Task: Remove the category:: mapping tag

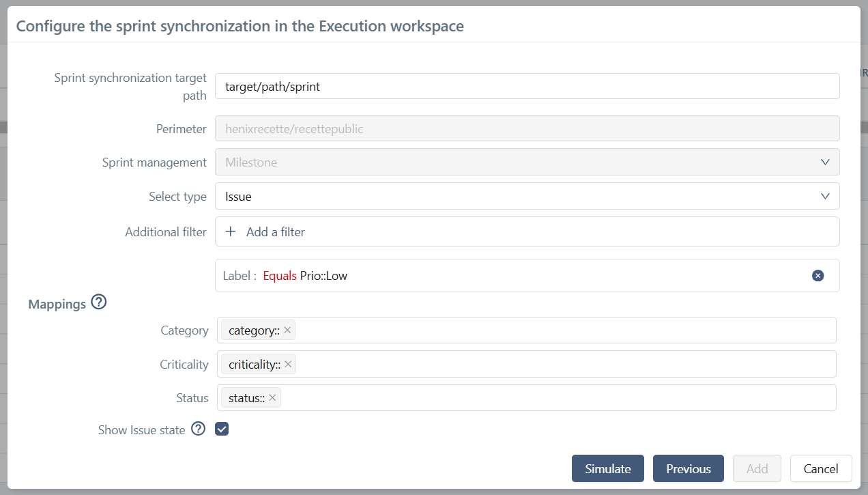Action: point(287,329)
